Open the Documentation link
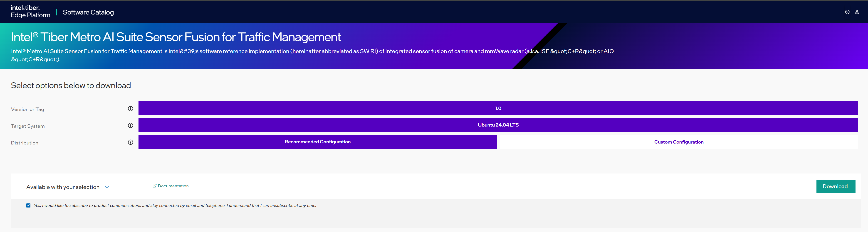The height and width of the screenshot is (232, 868). (x=173, y=186)
